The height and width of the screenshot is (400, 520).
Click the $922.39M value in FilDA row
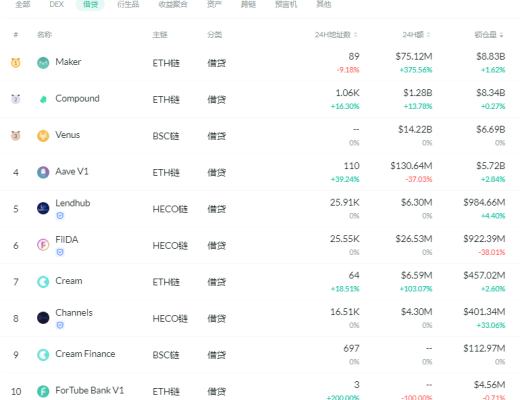[484, 239]
